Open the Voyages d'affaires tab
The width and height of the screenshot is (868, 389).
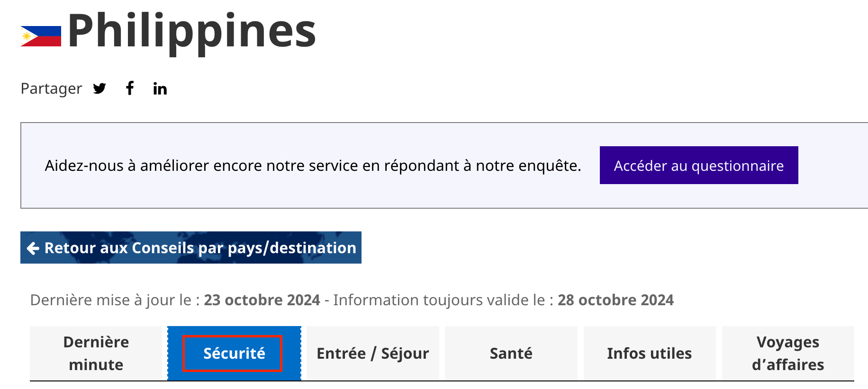tap(787, 354)
